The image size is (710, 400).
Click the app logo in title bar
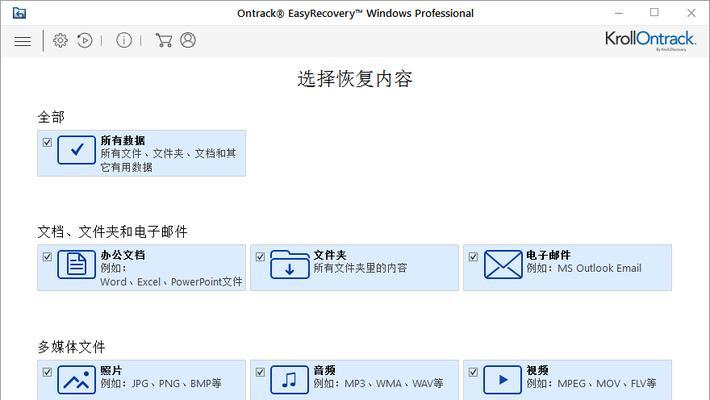[x=19, y=13]
